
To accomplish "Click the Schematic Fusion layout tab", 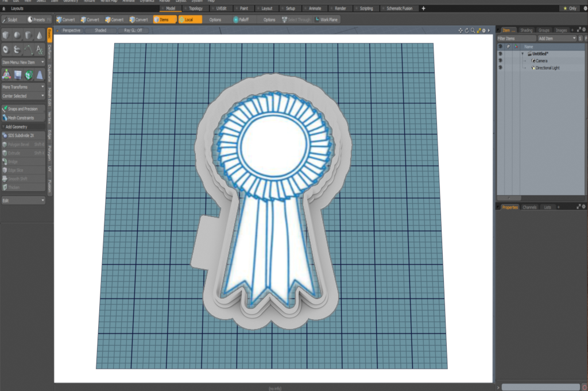I will tap(399, 8).
